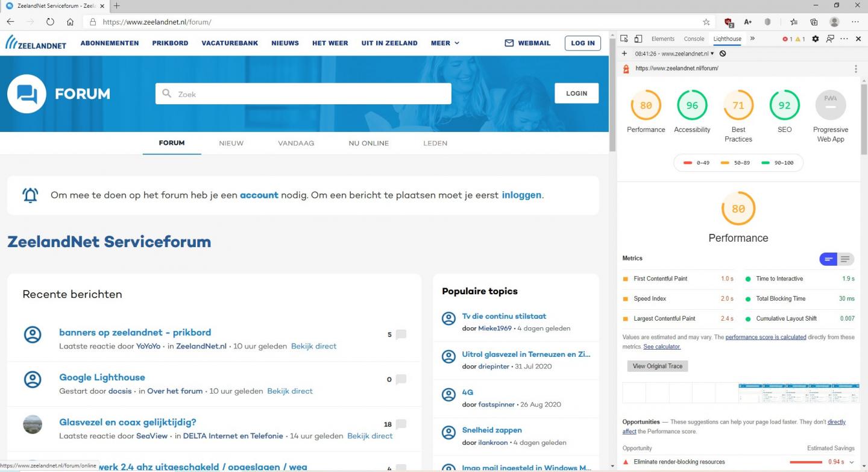Open the NIEUW forum tab
868x472 pixels.
[231, 143]
